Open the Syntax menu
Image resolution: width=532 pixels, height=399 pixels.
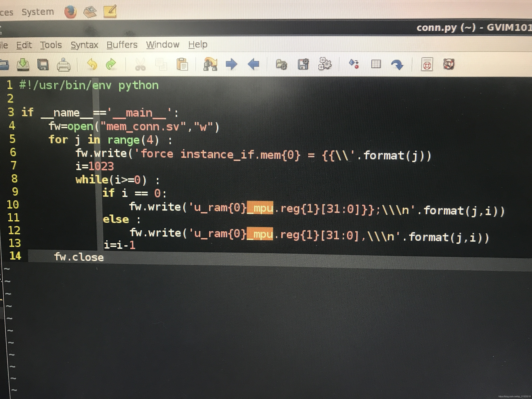pos(84,45)
